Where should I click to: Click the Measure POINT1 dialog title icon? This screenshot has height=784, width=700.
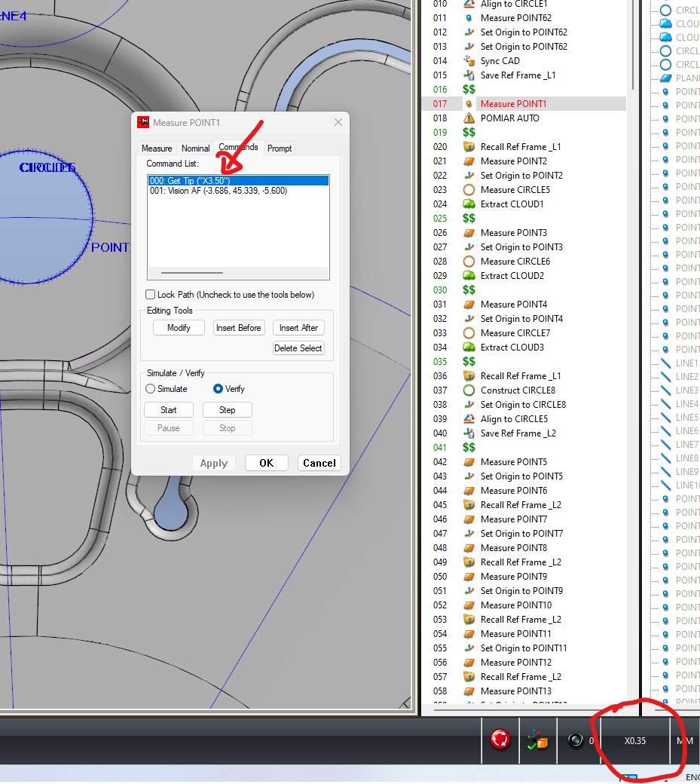click(x=143, y=122)
